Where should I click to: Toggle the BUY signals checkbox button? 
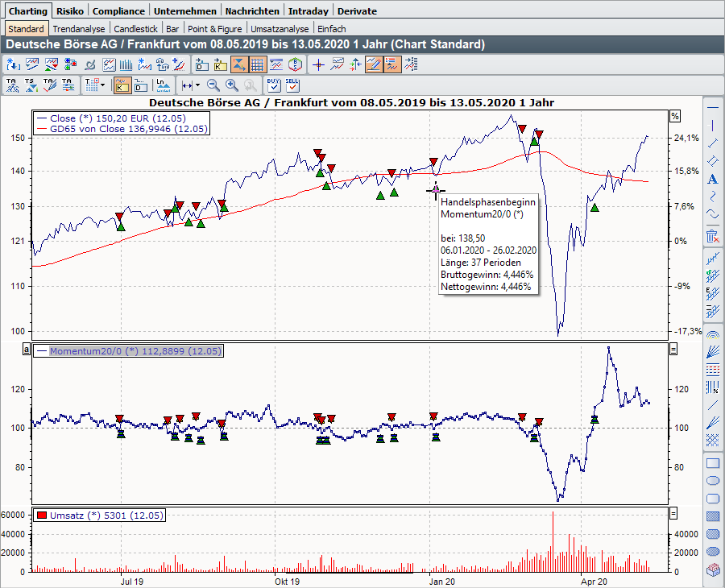click(x=274, y=85)
